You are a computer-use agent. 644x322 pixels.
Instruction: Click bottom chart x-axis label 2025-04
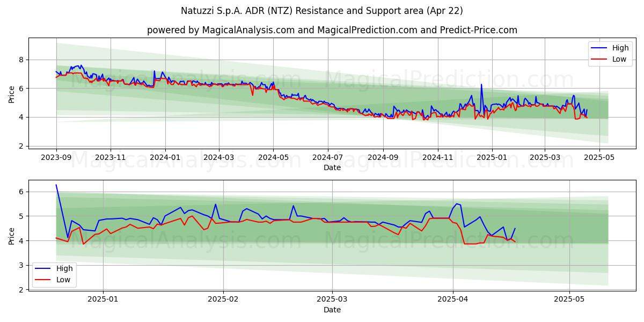pyautogui.click(x=452, y=300)
